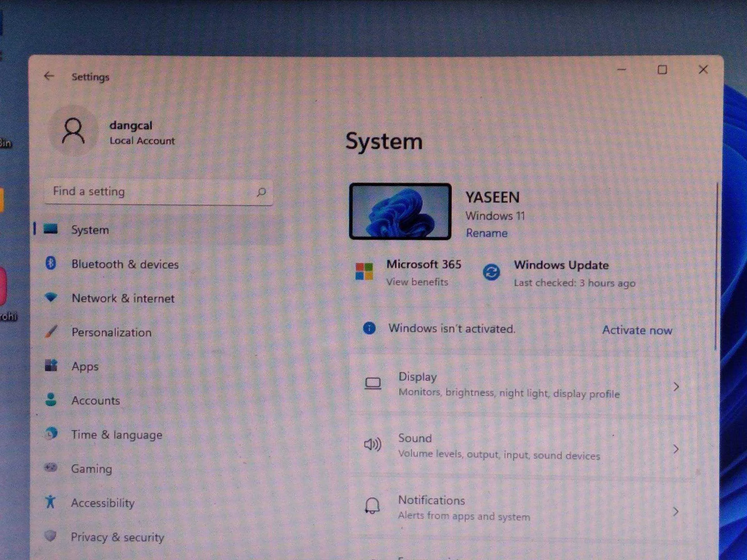Open Sound volume levels settings
Screen dimensions: 747x560
tap(523, 446)
